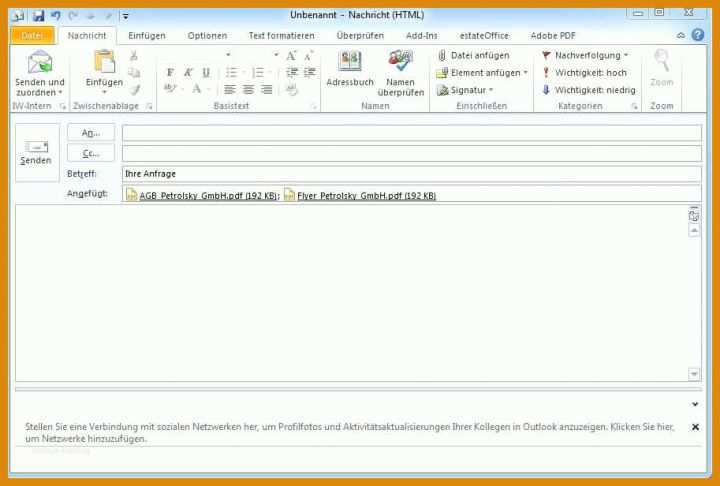Click the Save icon in quick access toolbar
The height and width of the screenshot is (486, 720).
click(x=38, y=16)
